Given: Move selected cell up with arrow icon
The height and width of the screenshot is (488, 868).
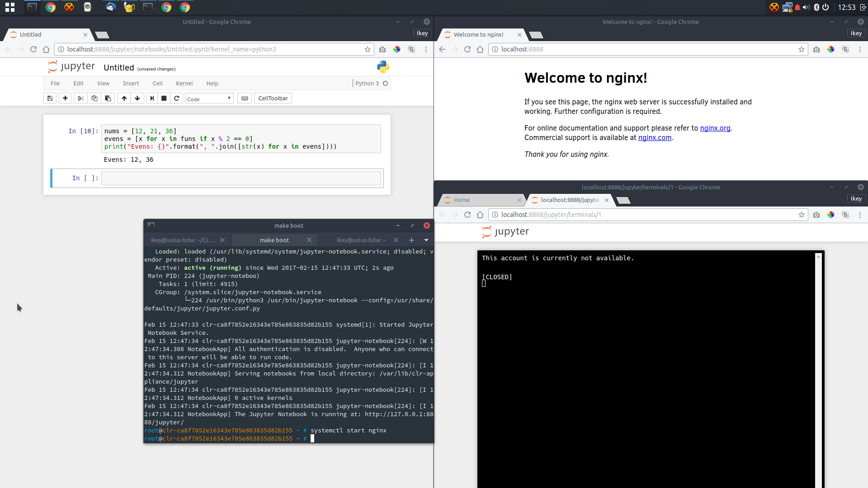Looking at the screenshot, I should tap(124, 99).
